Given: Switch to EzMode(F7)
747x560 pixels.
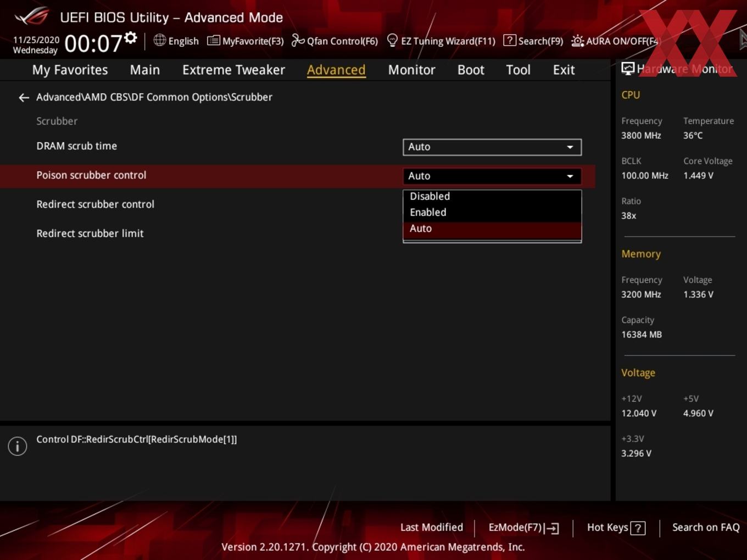Looking at the screenshot, I should point(523,528).
